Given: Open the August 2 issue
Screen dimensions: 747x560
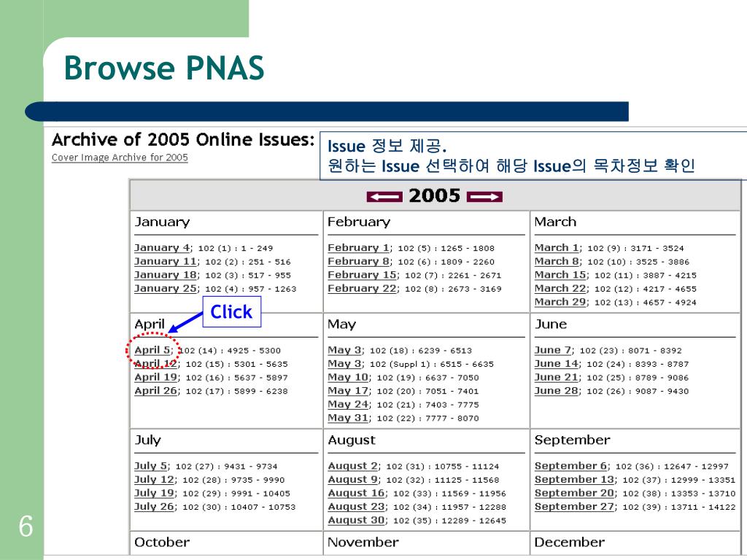Looking at the screenshot, I should tap(353, 466).
